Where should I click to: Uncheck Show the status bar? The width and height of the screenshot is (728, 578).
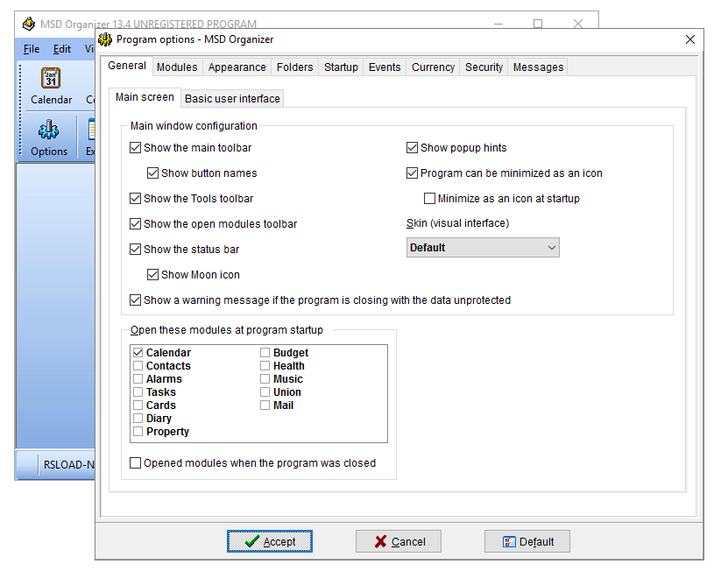(x=135, y=250)
